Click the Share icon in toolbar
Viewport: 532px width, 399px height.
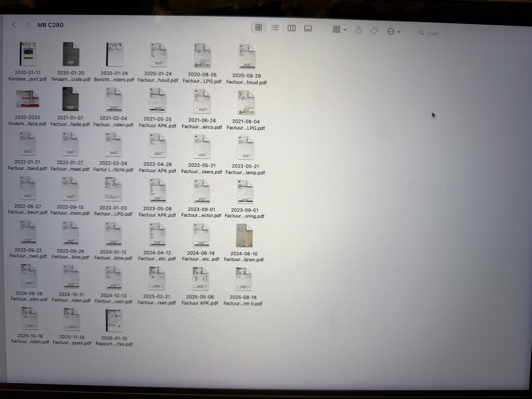point(358,31)
